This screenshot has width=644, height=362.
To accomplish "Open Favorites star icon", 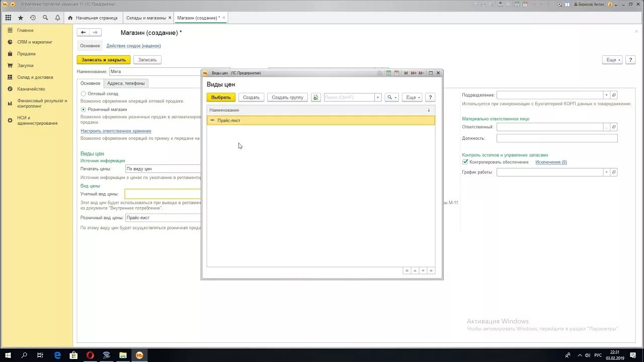I will click(21, 18).
